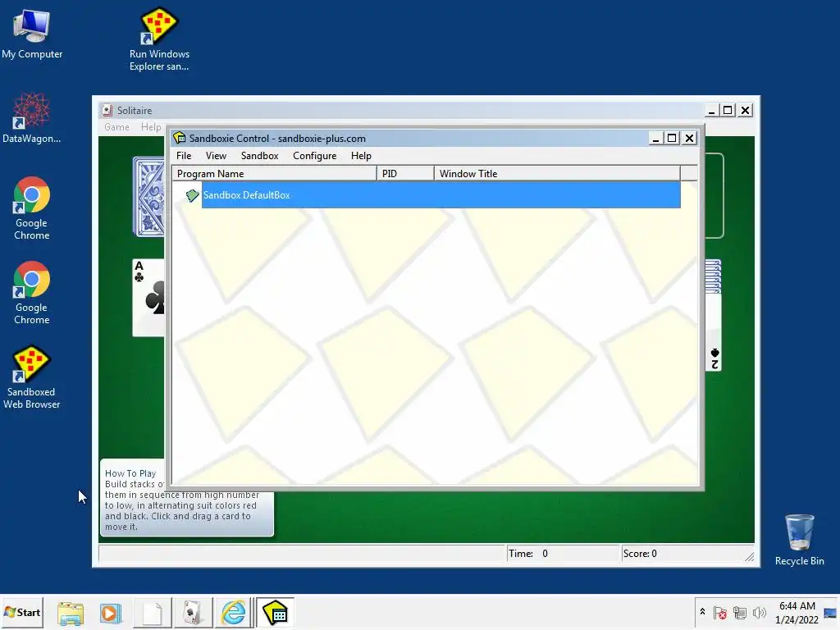The height and width of the screenshot is (630, 840).
Task: Select the Sandbox DefaultBox row
Action: tap(441, 195)
